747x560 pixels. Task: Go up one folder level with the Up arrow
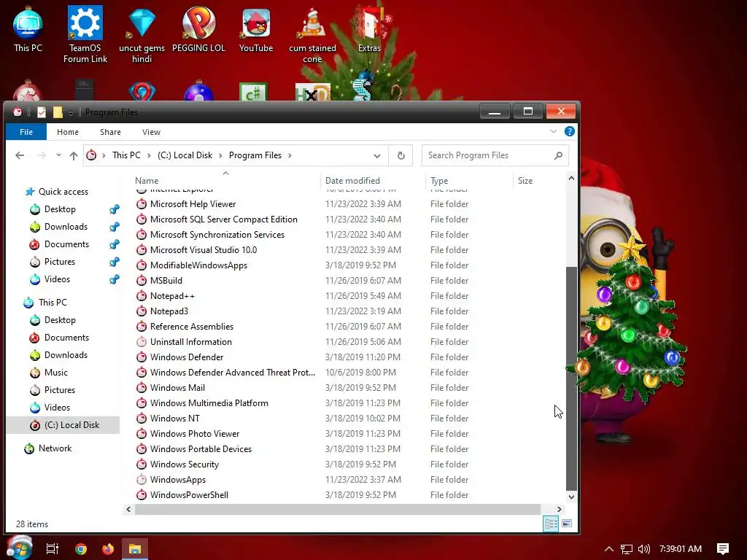tap(74, 155)
